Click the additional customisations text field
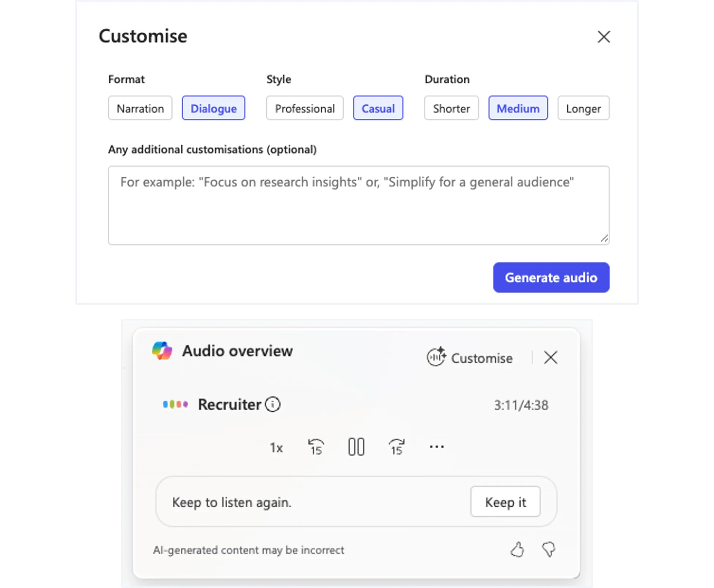This screenshot has height=588, width=714. [358, 205]
